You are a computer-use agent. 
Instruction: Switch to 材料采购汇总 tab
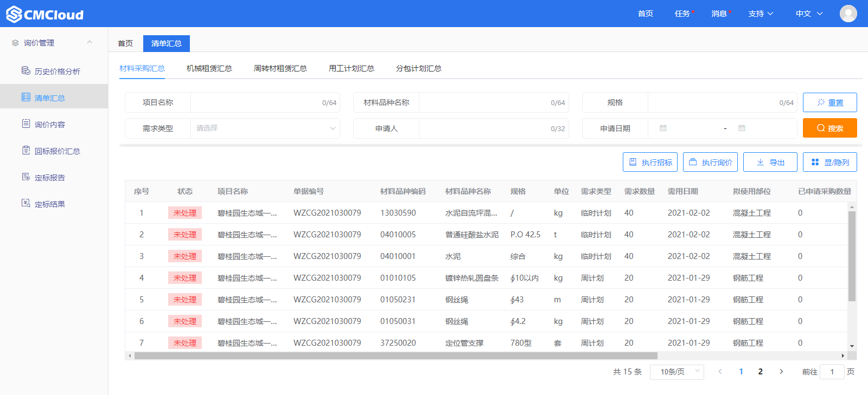tap(142, 68)
